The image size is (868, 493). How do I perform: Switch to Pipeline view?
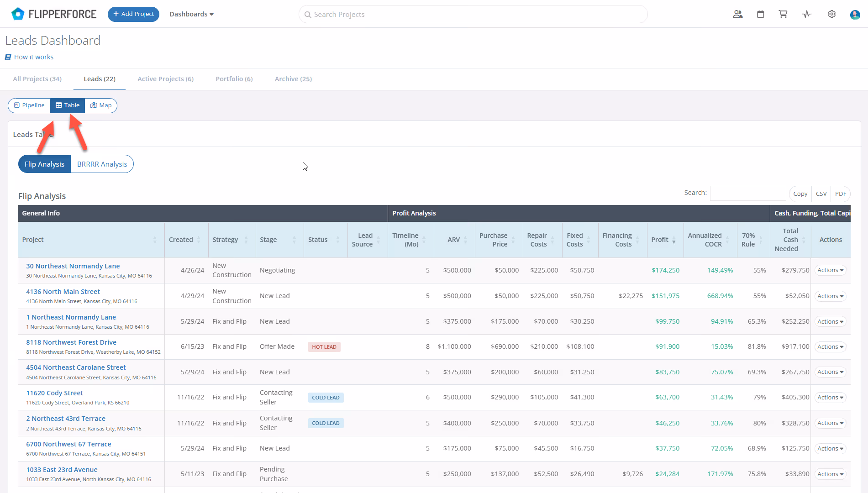(x=29, y=105)
